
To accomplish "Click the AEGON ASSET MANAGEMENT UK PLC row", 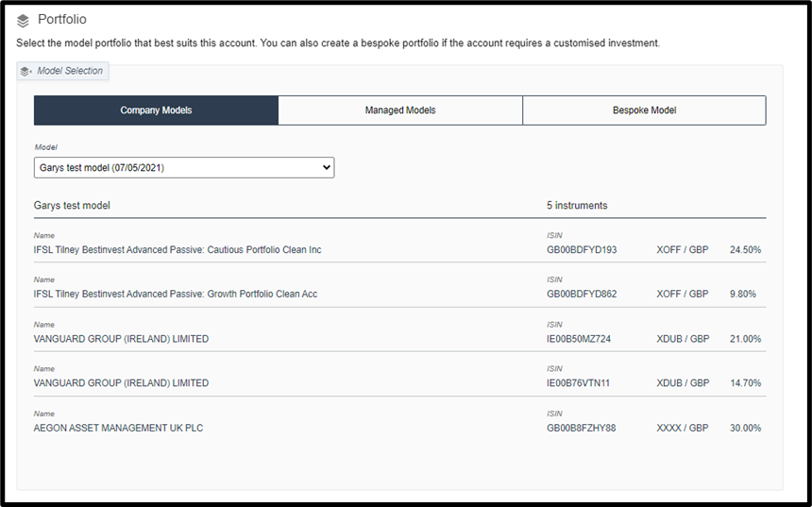I will pyautogui.click(x=118, y=429).
